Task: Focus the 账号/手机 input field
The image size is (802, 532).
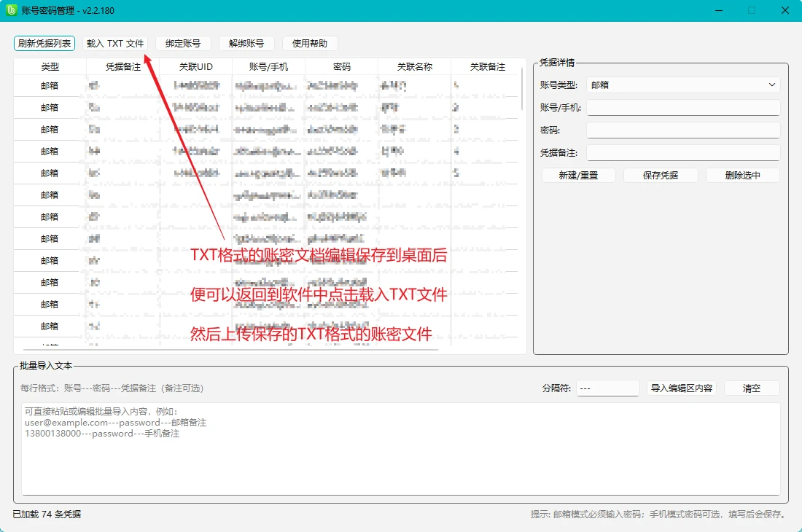Action: (x=683, y=107)
